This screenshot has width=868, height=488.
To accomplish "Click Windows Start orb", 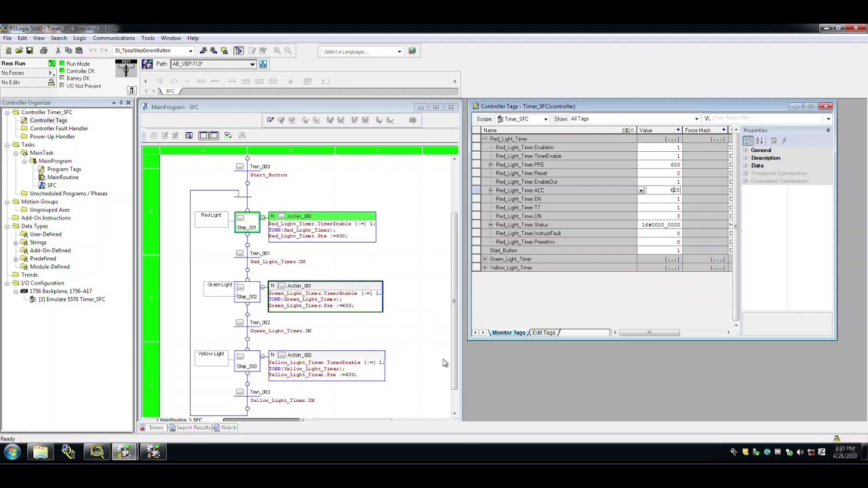I will 12,452.
